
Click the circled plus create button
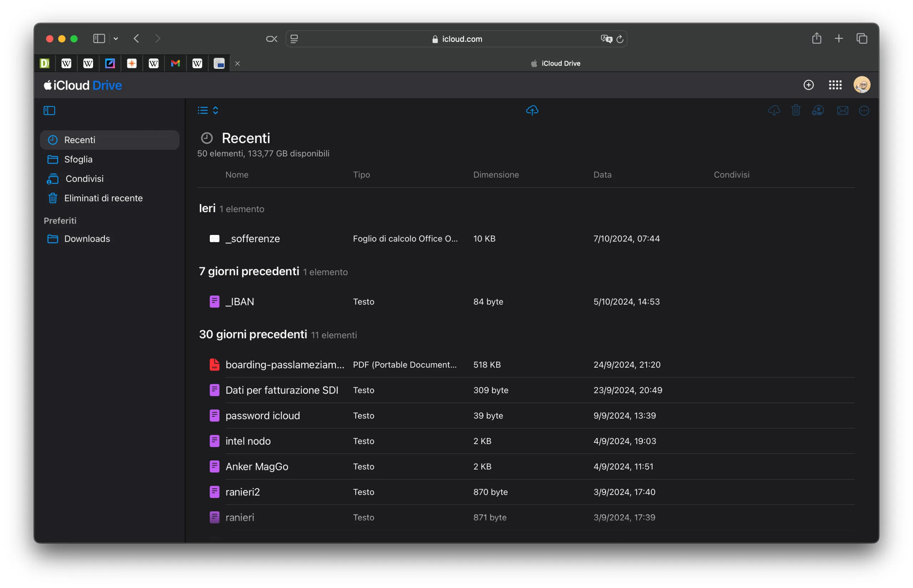click(x=809, y=85)
